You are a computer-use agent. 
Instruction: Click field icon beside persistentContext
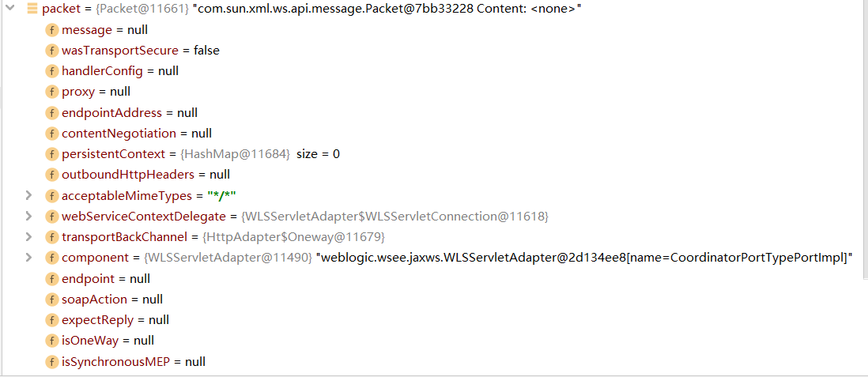point(52,154)
